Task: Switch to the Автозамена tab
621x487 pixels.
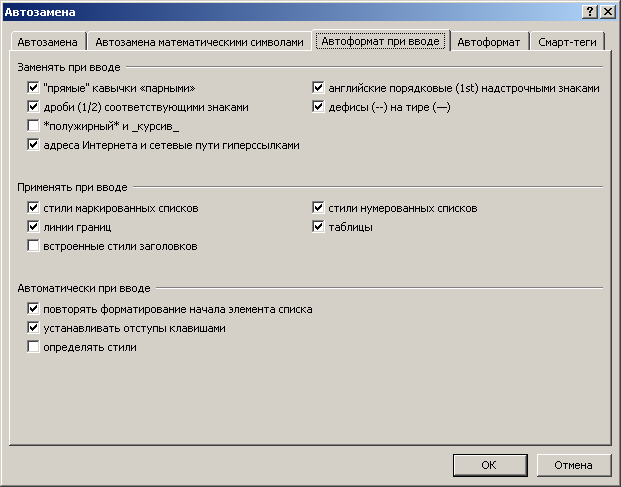Action: [48, 42]
